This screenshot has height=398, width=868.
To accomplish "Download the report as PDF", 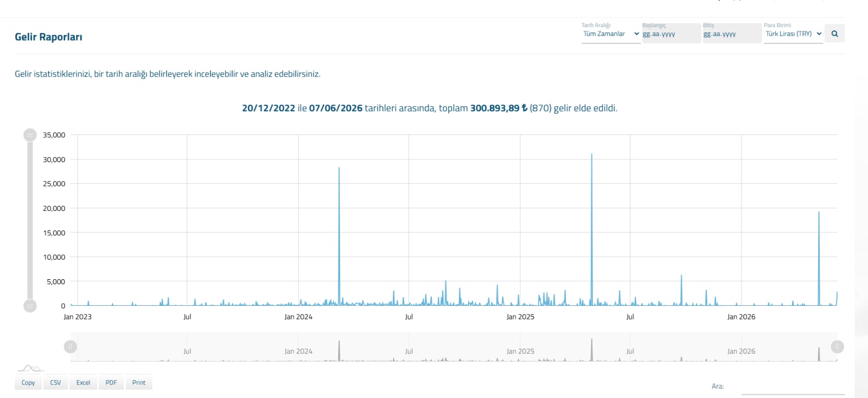I will pyautogui.click(x=111, y=382).
